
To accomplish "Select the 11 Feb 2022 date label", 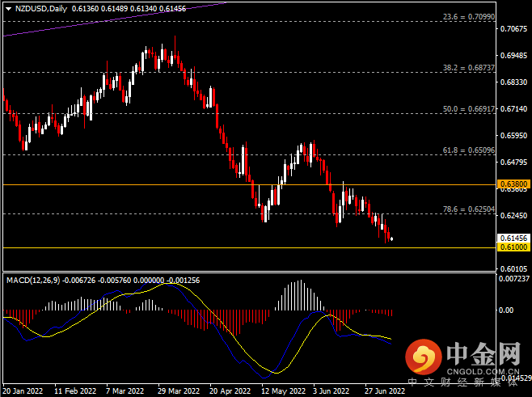I will click(x=75, y=391).
